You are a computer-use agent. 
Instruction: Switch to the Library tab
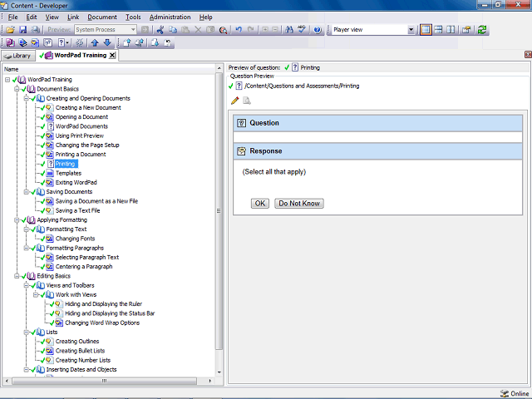coord(18,56)
